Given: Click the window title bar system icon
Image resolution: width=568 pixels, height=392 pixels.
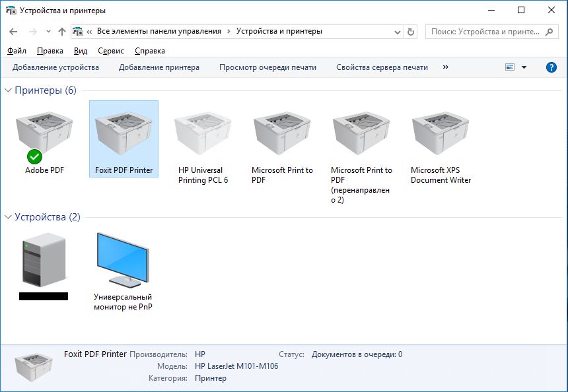Looking at the screenshot, I should 11,10.
